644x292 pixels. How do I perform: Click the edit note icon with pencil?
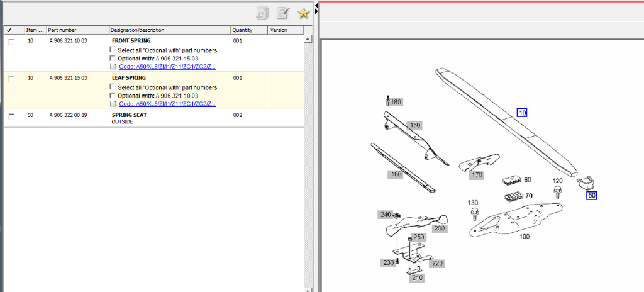click(283, 13)
